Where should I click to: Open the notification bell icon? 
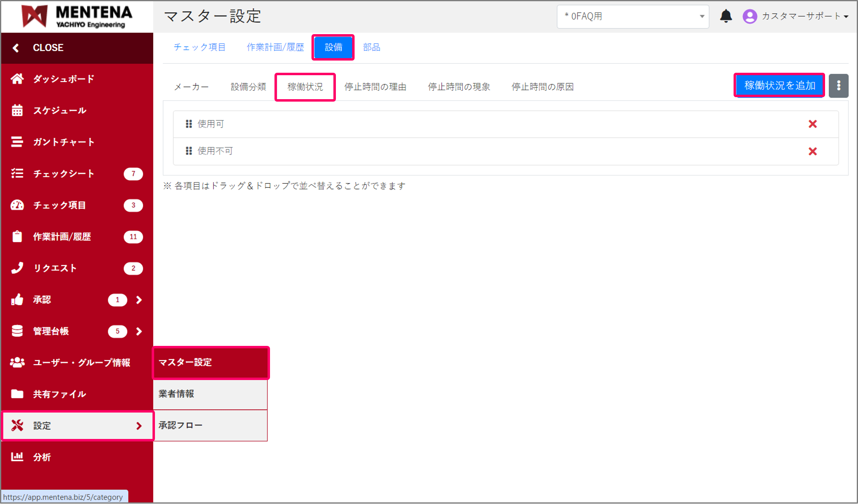pyautogui.click(x=726, y=16)
